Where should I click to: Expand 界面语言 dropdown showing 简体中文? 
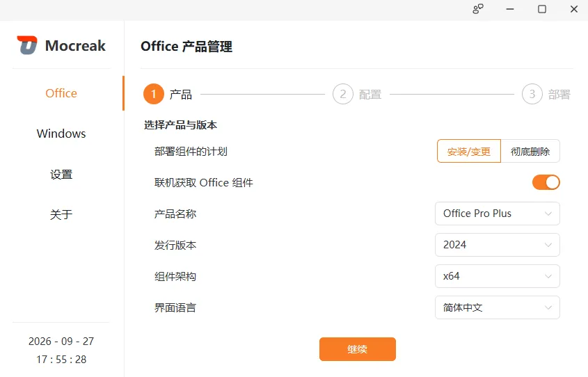pyautogui.click(x=498, y=307)
